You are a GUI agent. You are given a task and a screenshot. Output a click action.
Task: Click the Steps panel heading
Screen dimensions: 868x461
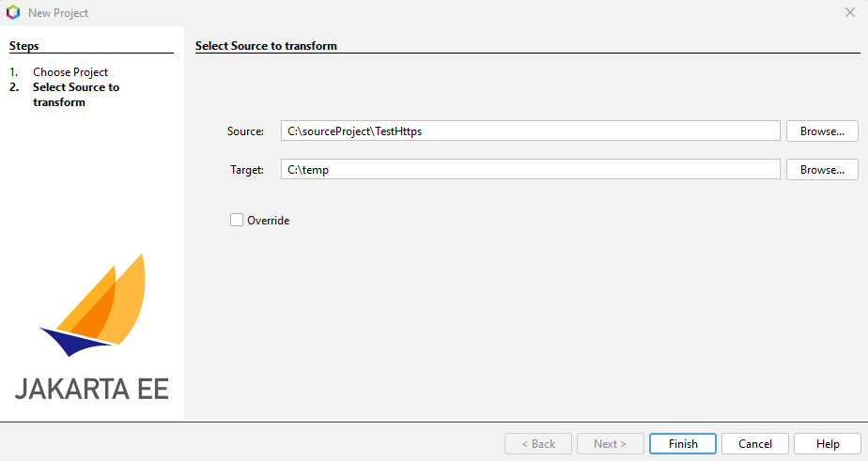[24, 45]
